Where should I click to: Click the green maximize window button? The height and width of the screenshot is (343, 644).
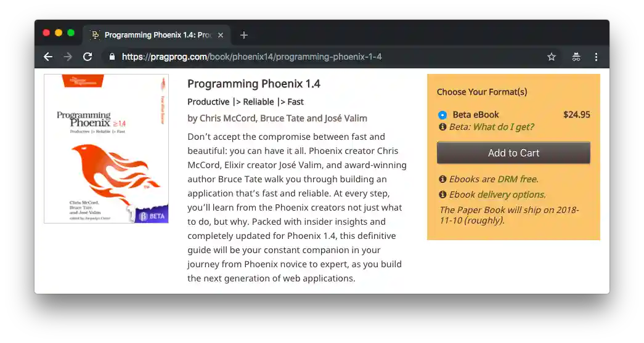pyautogui.click(x=71, y=33)
